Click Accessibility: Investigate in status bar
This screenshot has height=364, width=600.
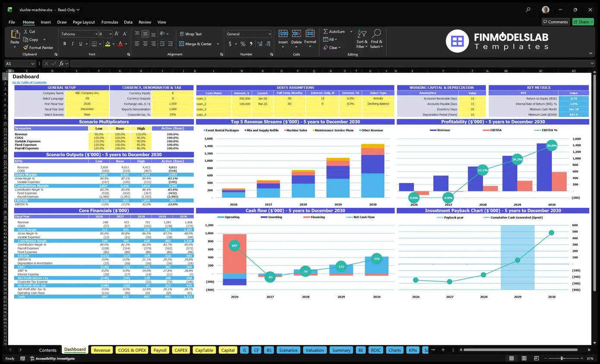click(x=52, y=358)
